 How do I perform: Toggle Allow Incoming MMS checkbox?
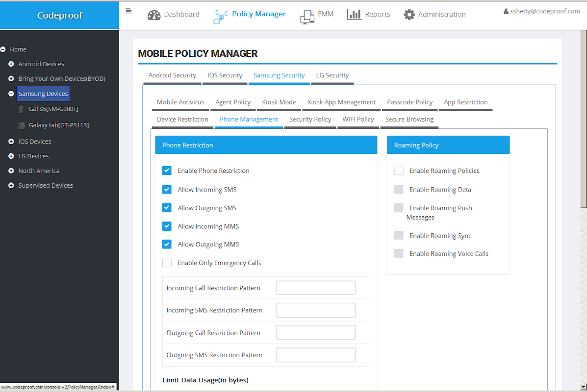point(167,226)
